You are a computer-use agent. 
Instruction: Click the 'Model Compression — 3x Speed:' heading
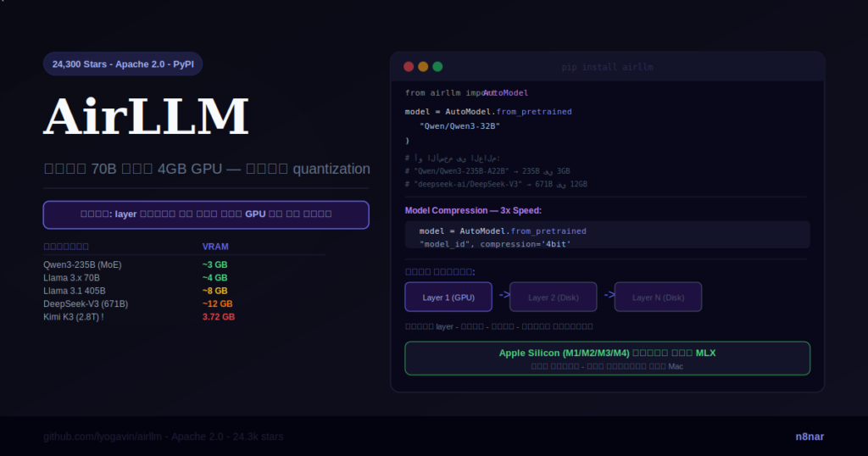point(473,211)
